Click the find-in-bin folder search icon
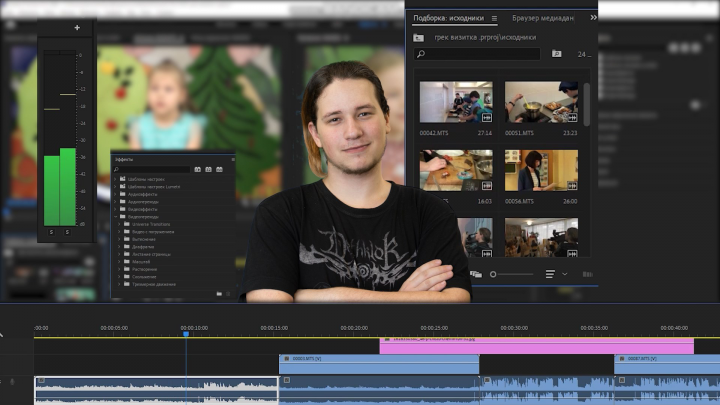This screenshot has height=405, width=720. (x=557, y=54)
